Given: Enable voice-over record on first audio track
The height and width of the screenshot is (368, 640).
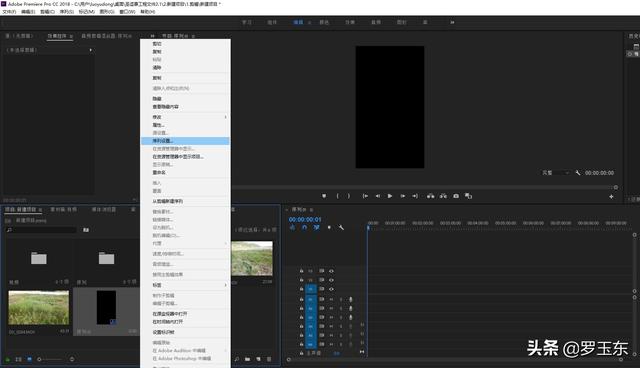Looking at the screenshot, I should point(351,299).
